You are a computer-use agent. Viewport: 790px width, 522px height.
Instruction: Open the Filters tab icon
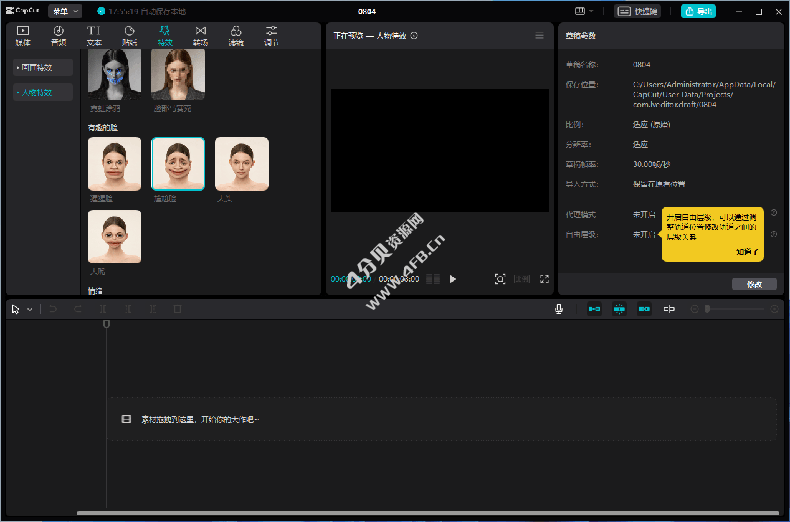tap(235, 36)
